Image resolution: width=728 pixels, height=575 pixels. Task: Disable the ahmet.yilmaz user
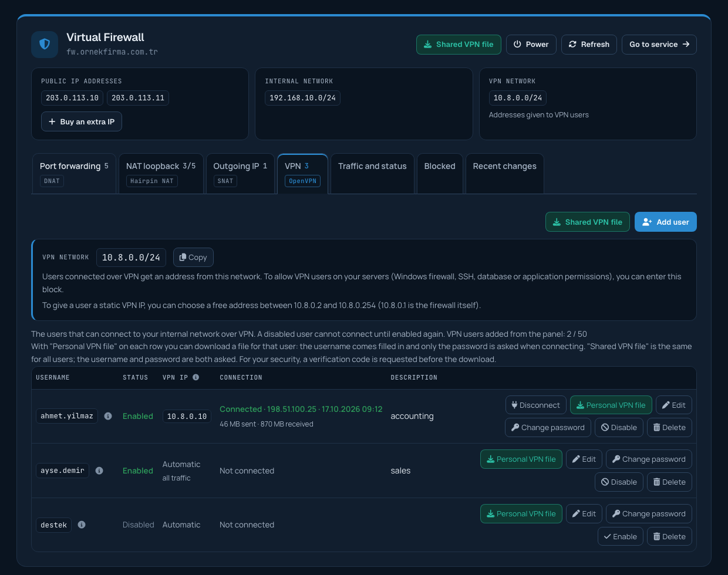[619, 427]
